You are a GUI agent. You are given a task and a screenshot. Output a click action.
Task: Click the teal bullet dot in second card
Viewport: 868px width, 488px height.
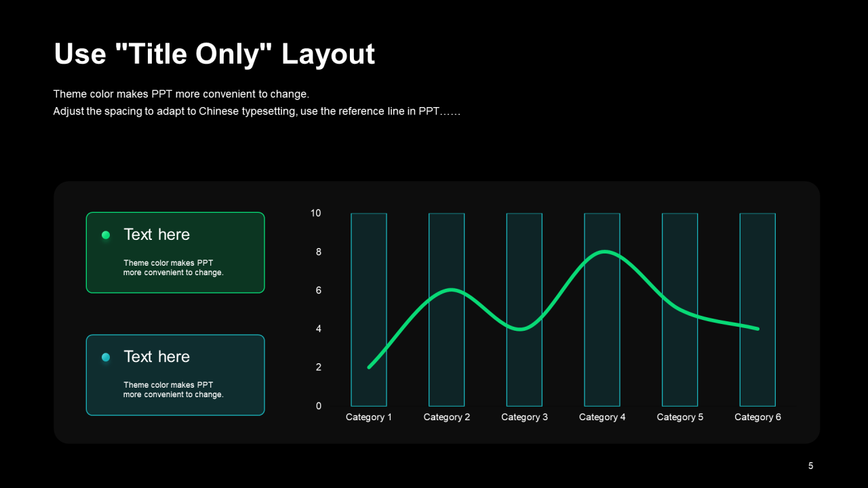click(x=106, y=357)
